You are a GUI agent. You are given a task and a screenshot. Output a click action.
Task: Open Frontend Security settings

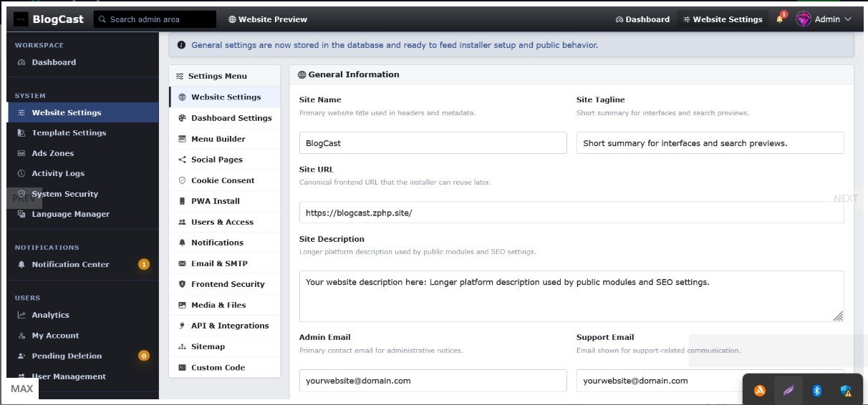pyautogui.click(x=225, y=284)
